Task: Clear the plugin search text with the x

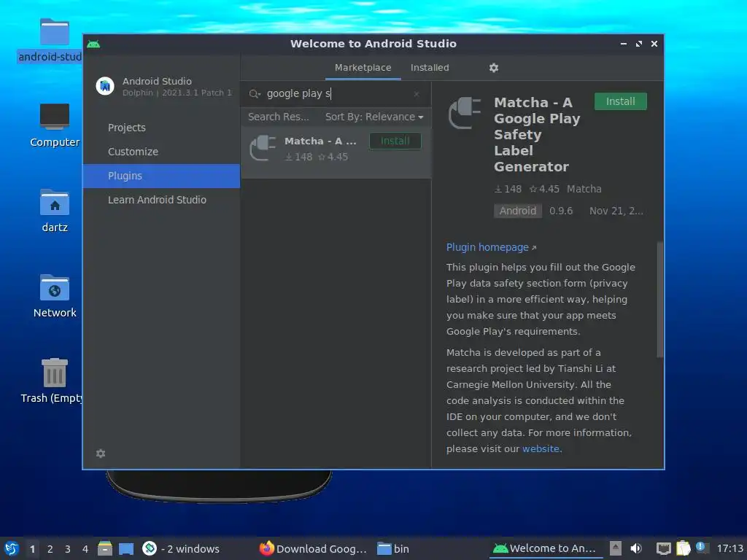Action: pos(417,94)
